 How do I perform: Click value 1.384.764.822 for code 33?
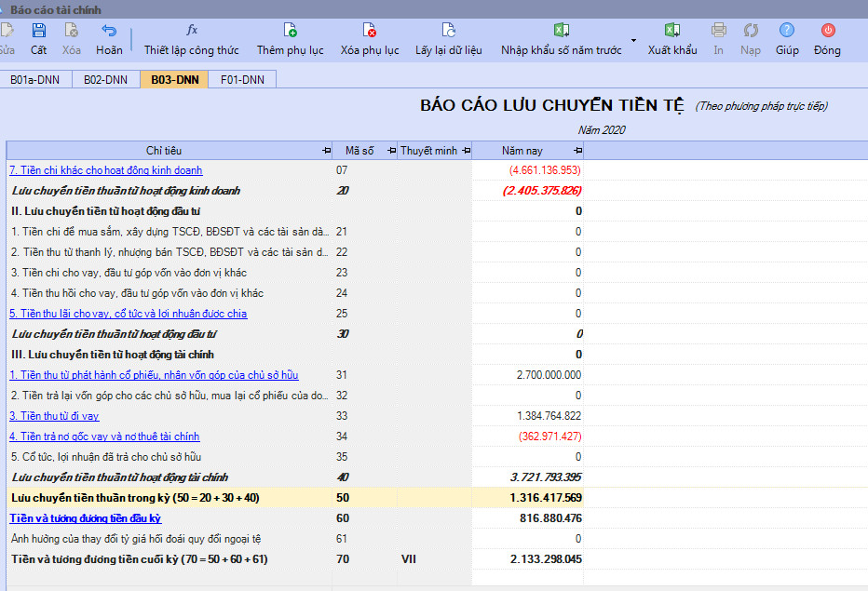(x=549, y=416)
